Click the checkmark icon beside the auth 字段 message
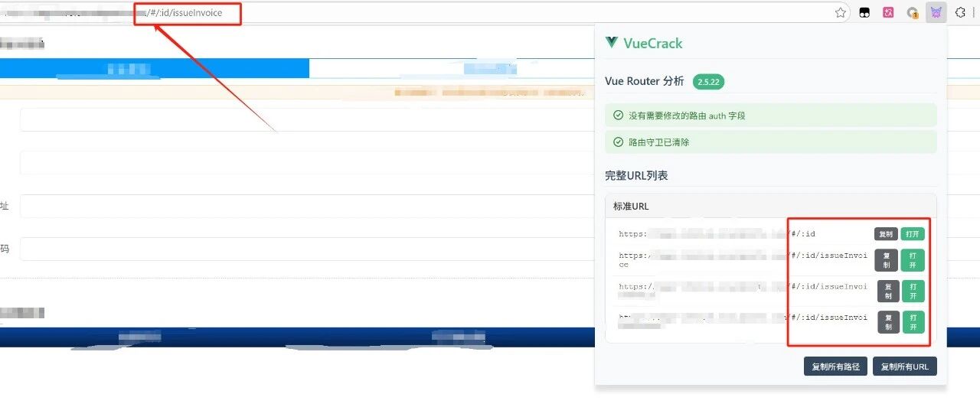980x417 pixels. coord(618,116)
